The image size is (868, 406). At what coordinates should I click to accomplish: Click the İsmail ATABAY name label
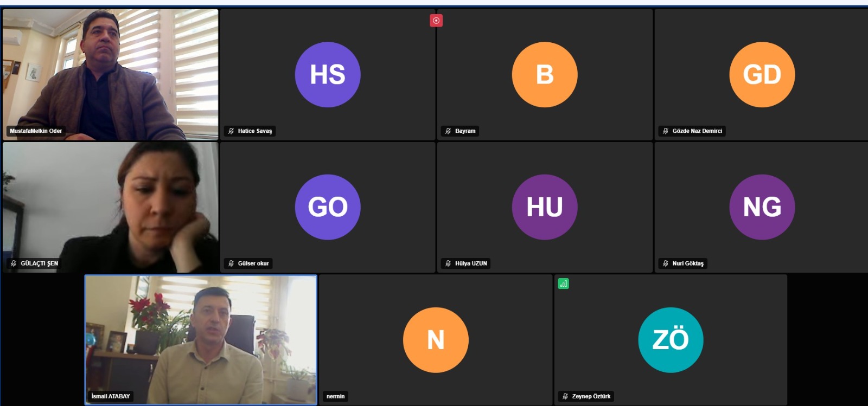[x=111, y=396]
